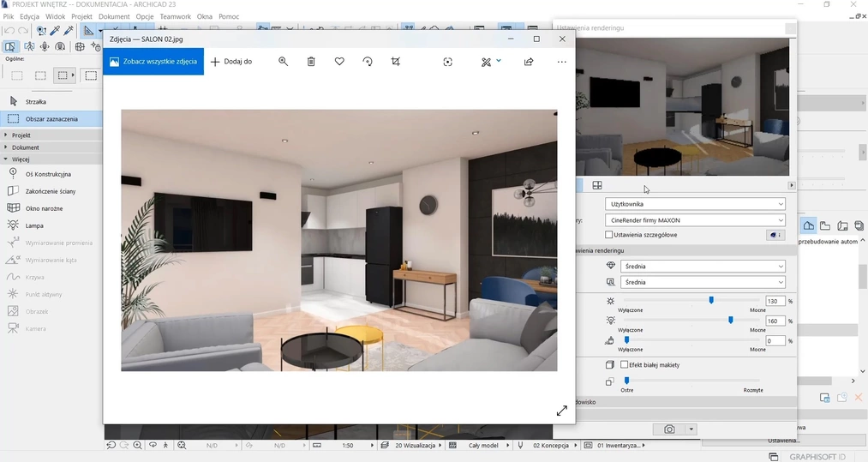Screen dimensions: 868x462
Task: Open crop tool in Photos toolbar
Action: [395, 62]
